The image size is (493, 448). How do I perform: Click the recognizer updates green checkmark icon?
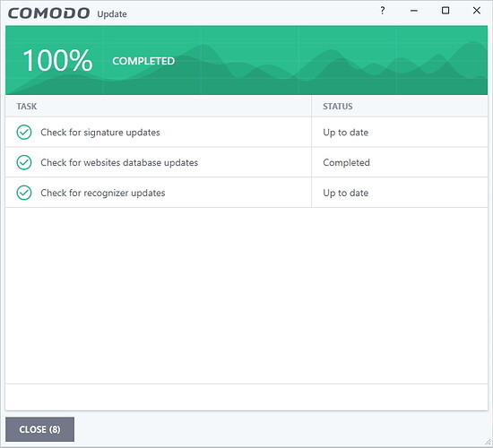24,193
